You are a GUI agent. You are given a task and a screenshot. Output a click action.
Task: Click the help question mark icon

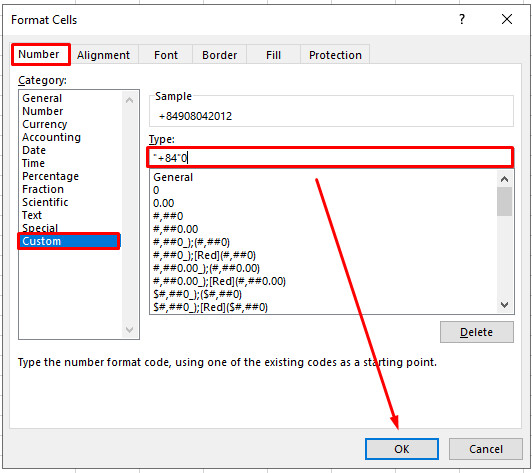tap(462, 19)
